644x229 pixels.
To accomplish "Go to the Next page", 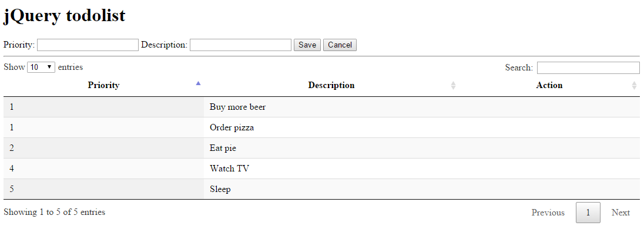I will coord(620,213).
